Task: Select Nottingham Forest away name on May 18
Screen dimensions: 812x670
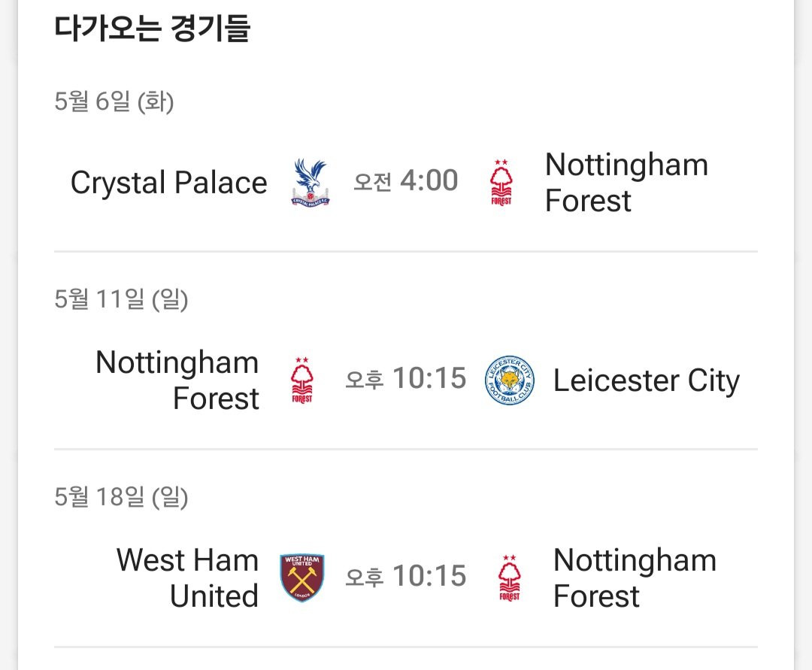Action: (635, 578)
